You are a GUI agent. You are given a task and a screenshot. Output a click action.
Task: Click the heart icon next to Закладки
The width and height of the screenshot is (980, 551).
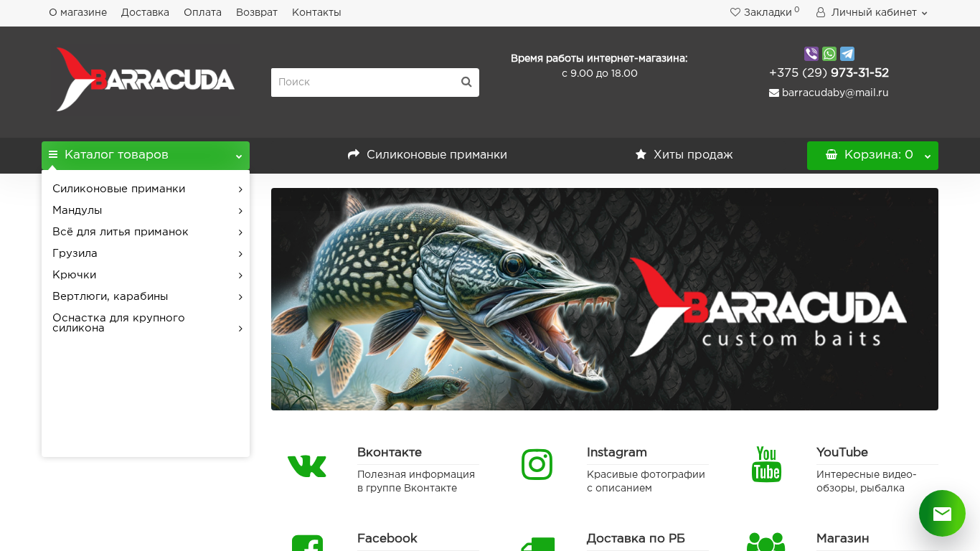click(x=735, y=12)
